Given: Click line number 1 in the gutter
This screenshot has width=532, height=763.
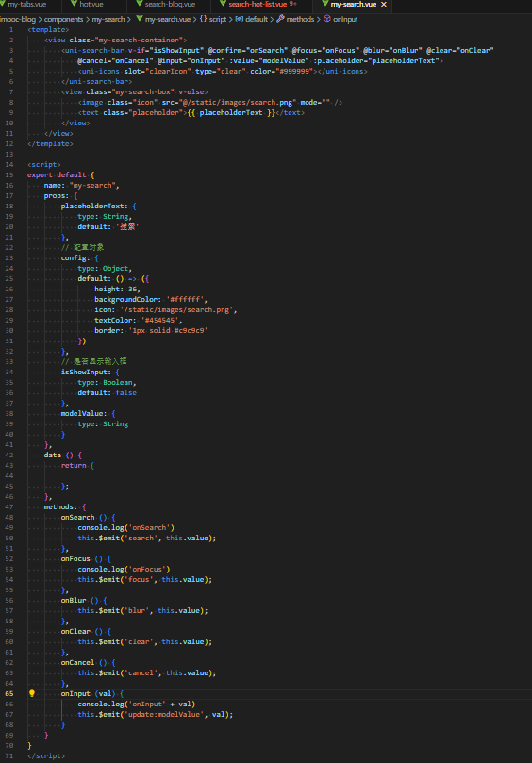Looking at the screenshot, I should (x=11, y=29).
